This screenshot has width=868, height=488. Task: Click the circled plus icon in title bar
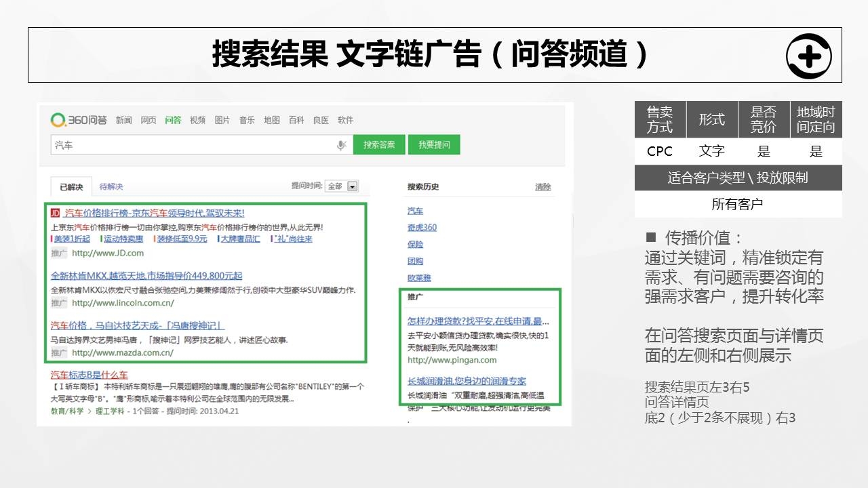(x=808, y=56)
